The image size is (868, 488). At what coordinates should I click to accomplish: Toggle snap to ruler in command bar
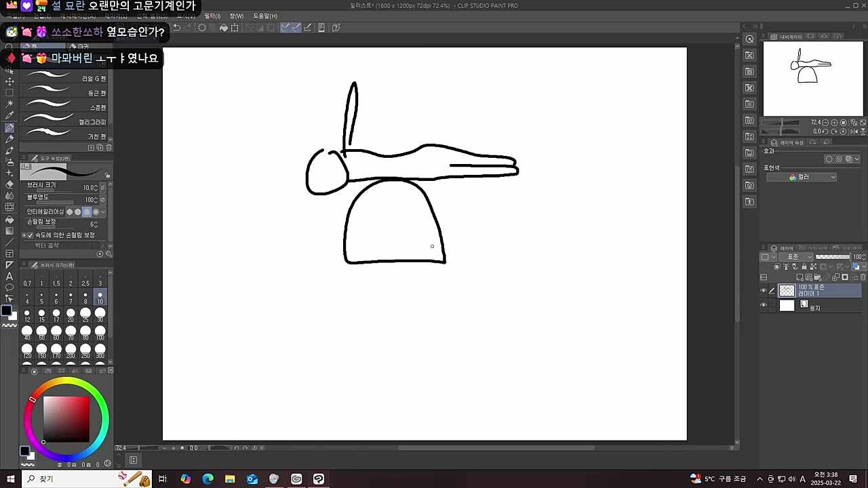coord(285,28)
